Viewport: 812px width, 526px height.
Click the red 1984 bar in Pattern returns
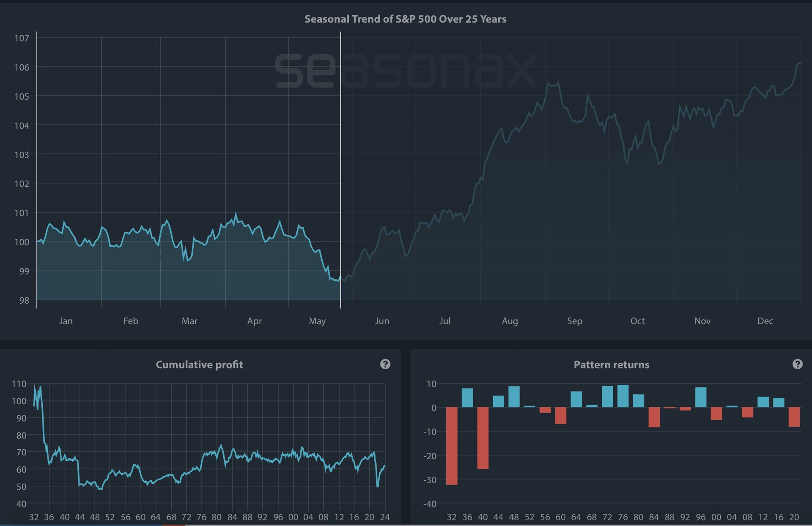coord(654,417)
